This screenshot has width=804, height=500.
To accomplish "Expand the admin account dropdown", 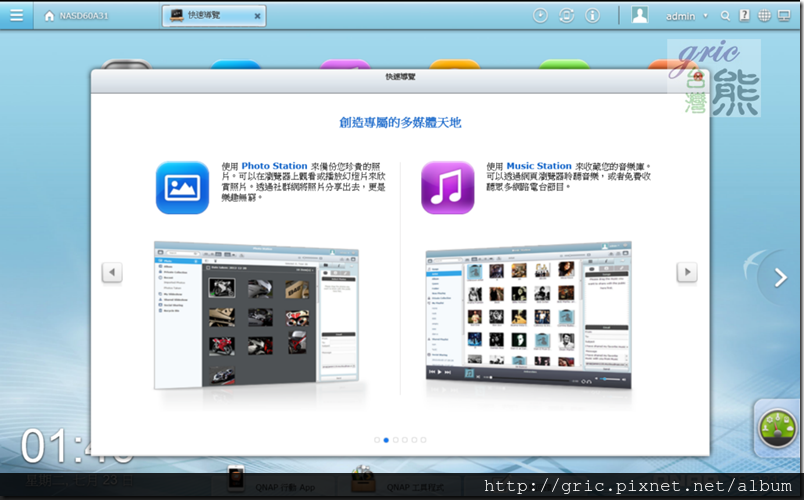I will coord(706,16).
